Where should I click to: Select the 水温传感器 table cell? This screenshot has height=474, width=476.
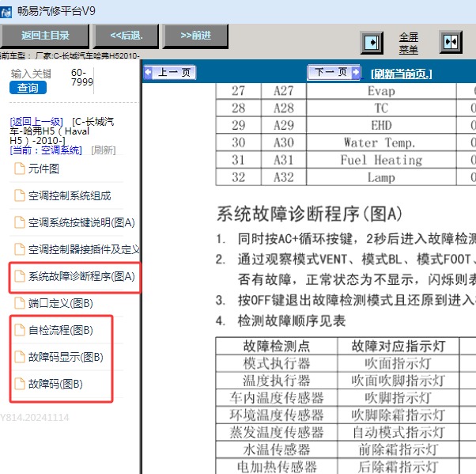(277, 449)
